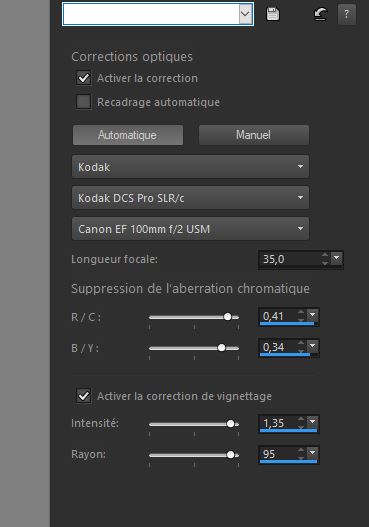Viewport: 369px width, 527px height.
Task: Switch to Automatique mode
Action: [128, 135]
